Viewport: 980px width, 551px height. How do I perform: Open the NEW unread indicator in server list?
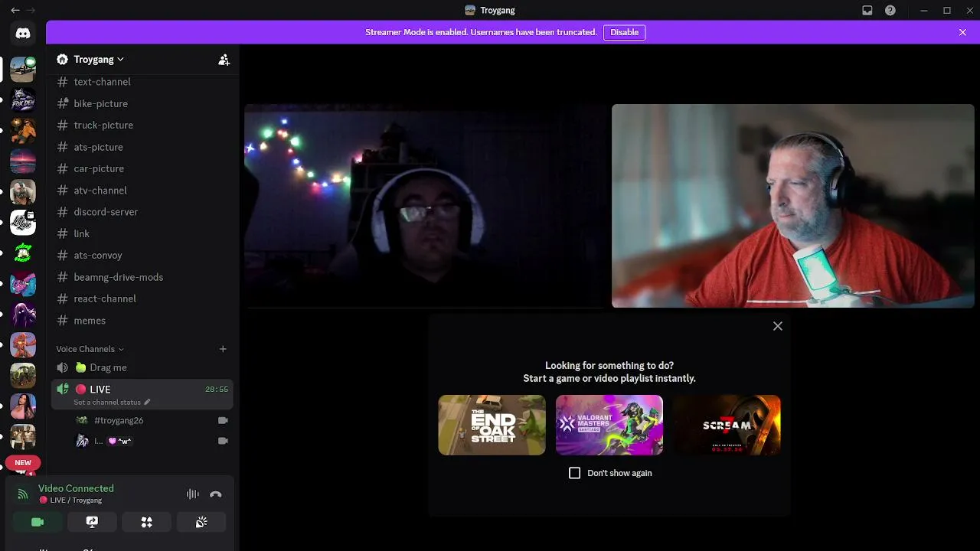[23, 463]
